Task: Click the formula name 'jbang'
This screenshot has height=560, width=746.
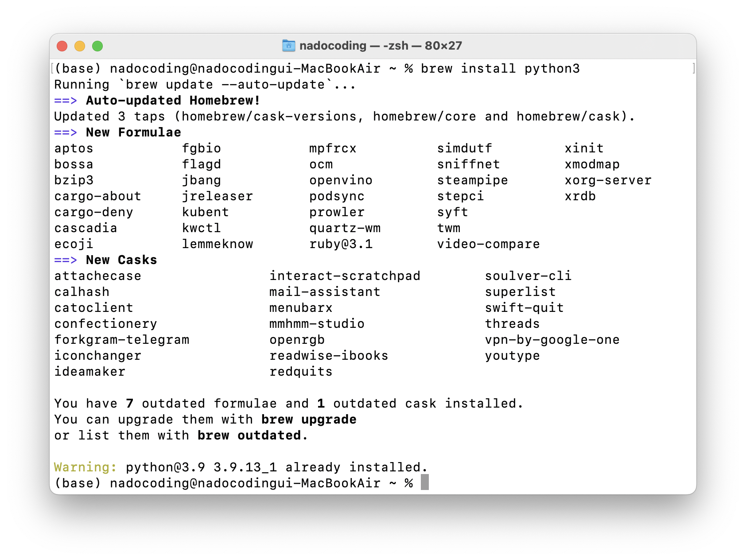Action: click(x=201, y=180)
